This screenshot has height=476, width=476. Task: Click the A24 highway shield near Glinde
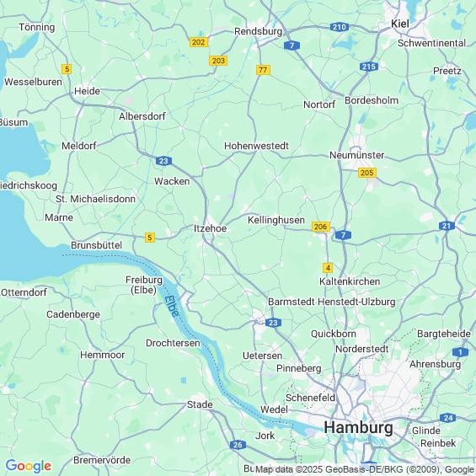point(448,418)
